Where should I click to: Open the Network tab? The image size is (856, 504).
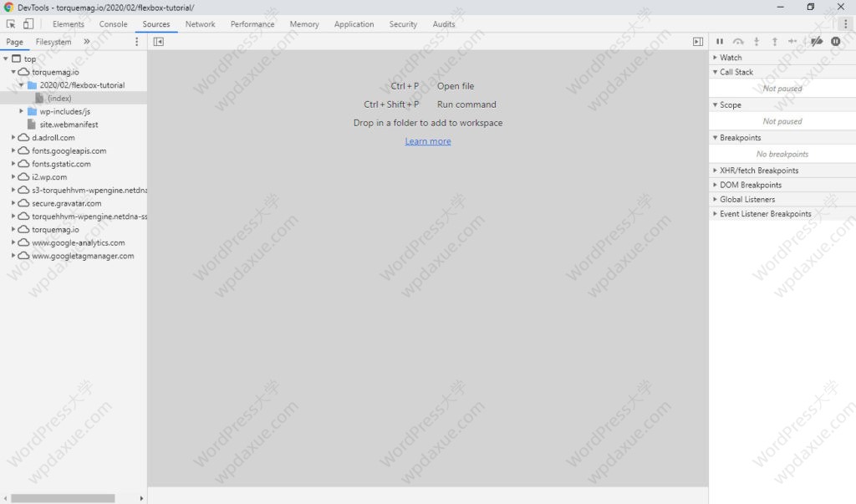pyautogui.click(x=200, y=24)
